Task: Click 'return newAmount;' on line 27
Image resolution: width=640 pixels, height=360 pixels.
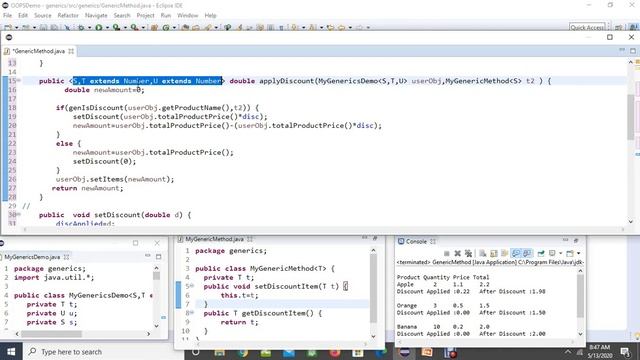Action: (87, 188)
